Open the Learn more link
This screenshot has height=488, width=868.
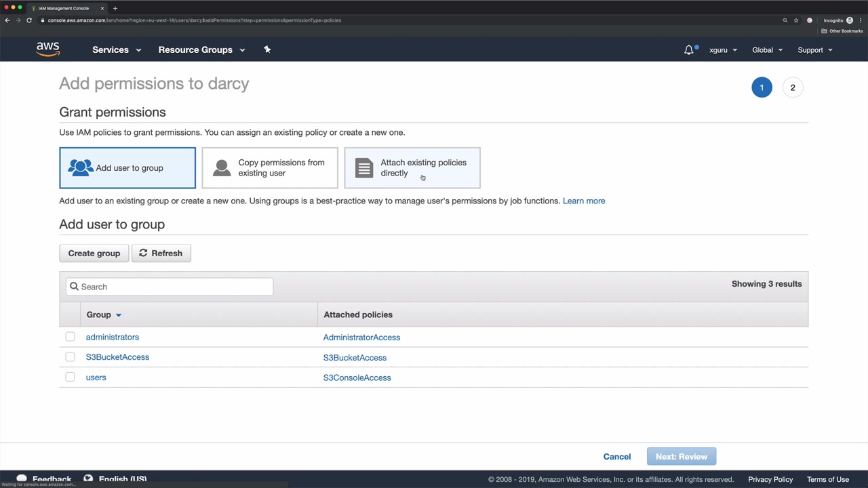pyautogui.click(x=584, y=201)
